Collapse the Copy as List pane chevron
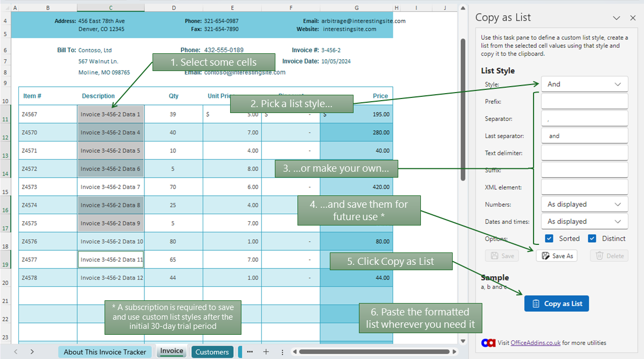This screenshot has width=644, height=359. click(617, 17)
